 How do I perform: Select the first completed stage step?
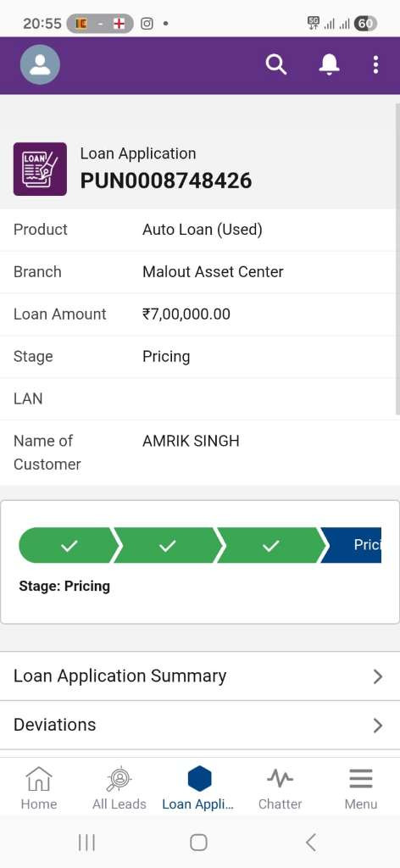69,546
